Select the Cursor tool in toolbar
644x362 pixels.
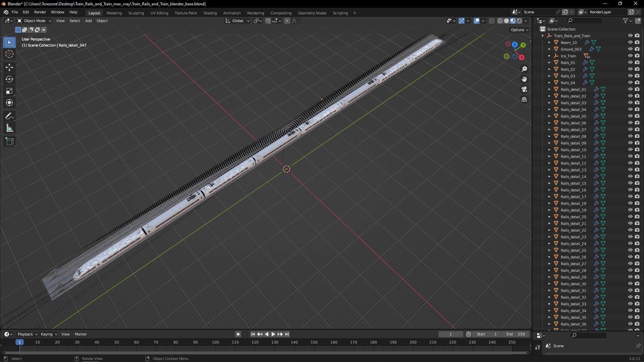point(9,54)
